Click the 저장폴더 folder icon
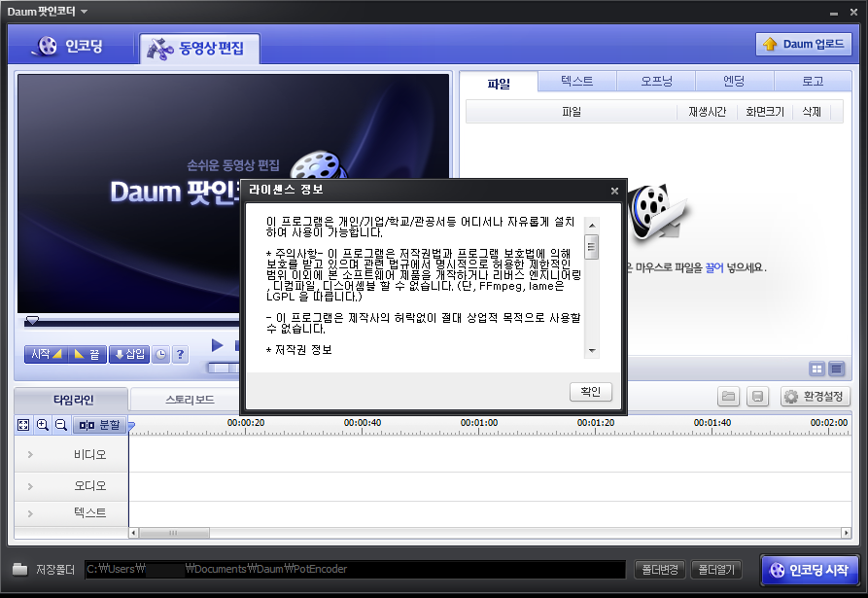 [x=20, y=569]
